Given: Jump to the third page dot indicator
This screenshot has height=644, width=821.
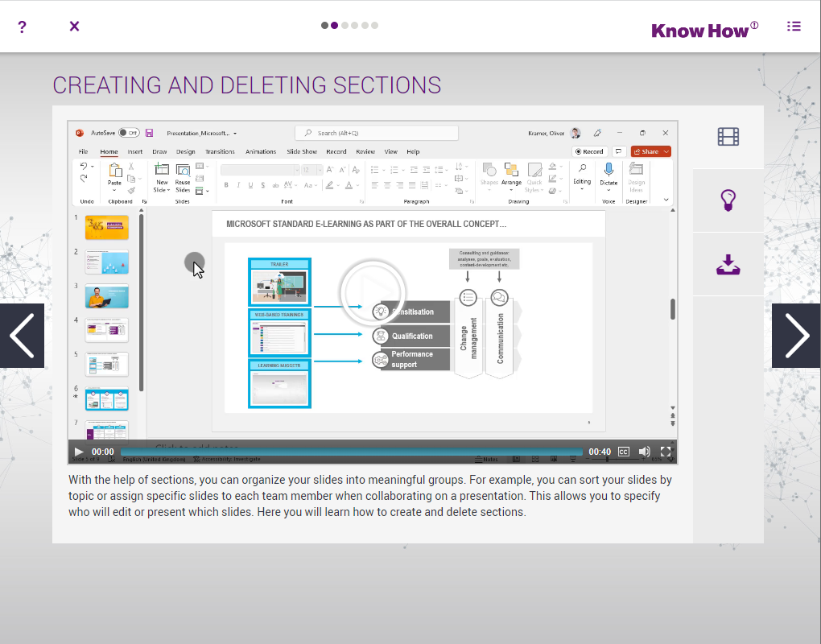Looking at the screenshot, I should point(344,26).
